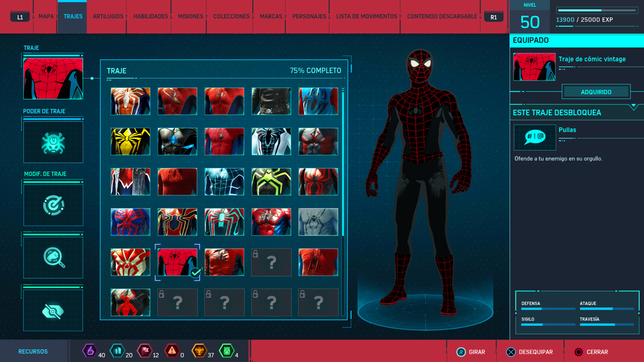The width and height of the screenshot is (644, 362).
Task: Go to the MISIONES tab
Action: [x=191, y=16]
